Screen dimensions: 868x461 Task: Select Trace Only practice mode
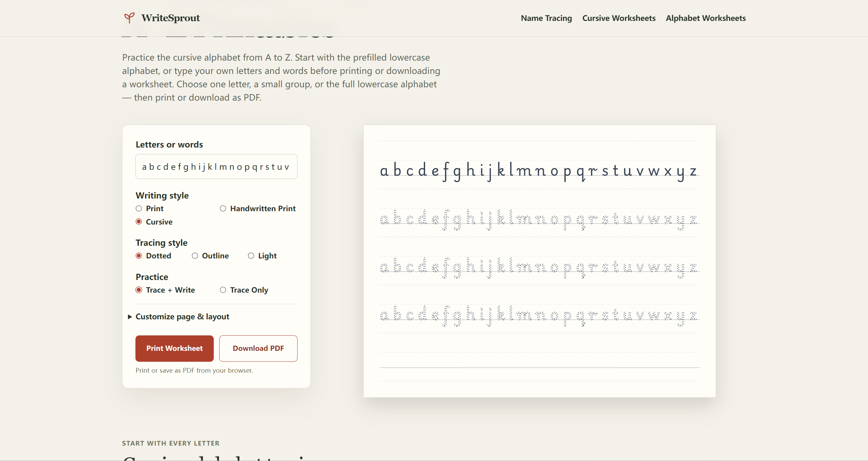244,290
